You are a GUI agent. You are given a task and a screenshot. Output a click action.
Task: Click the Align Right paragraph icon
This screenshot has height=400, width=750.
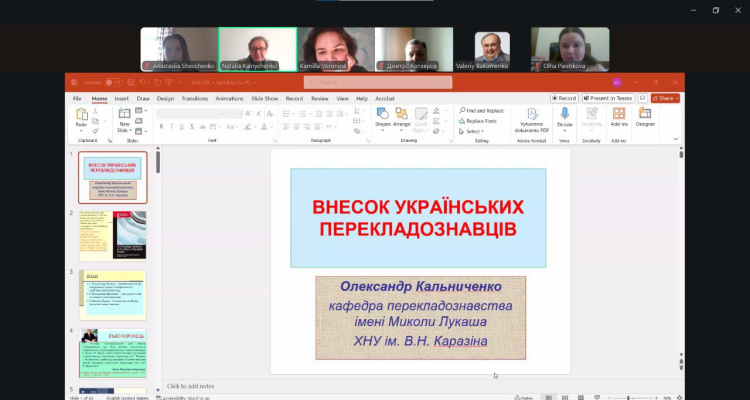click(x=307, y=127)
